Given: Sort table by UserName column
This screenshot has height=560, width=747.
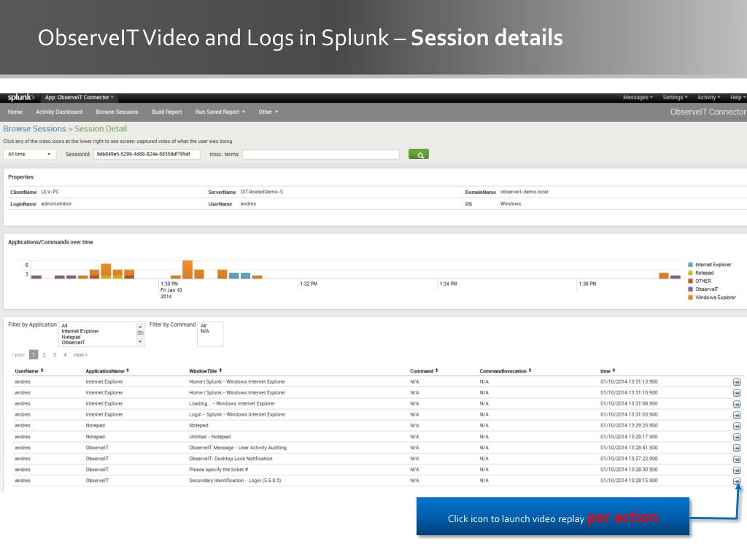Looking at the screenshot, I should (x=29, y=371).
